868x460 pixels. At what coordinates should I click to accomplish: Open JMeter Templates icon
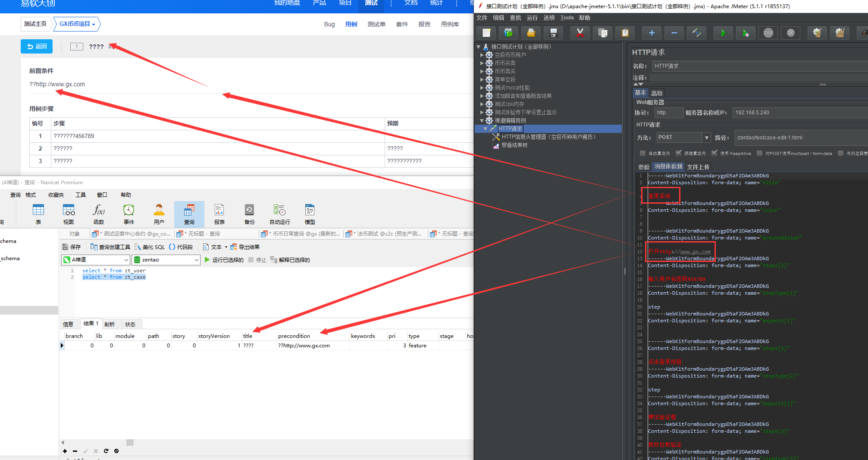tap(509, 33)
